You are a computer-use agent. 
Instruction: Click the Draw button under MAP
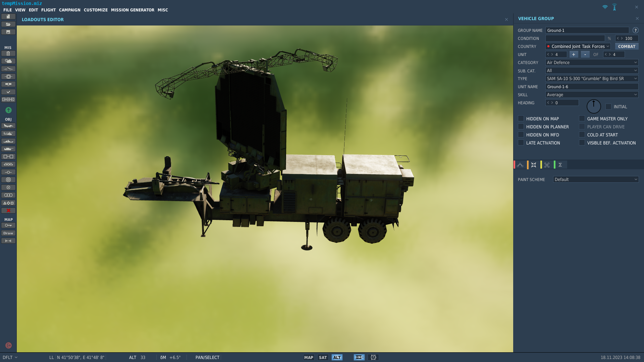[x=8, y=233]
